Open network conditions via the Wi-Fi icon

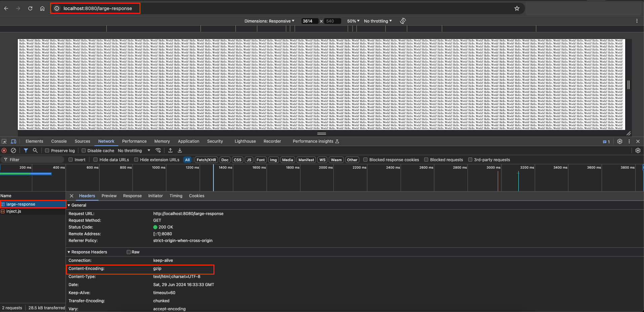click(x=158, y=150)
